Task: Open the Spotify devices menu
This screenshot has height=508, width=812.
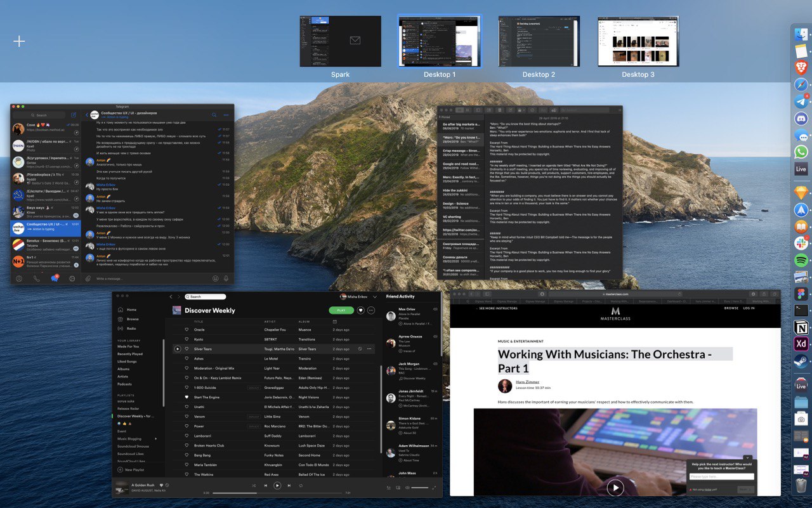Action: click(398, 488)
